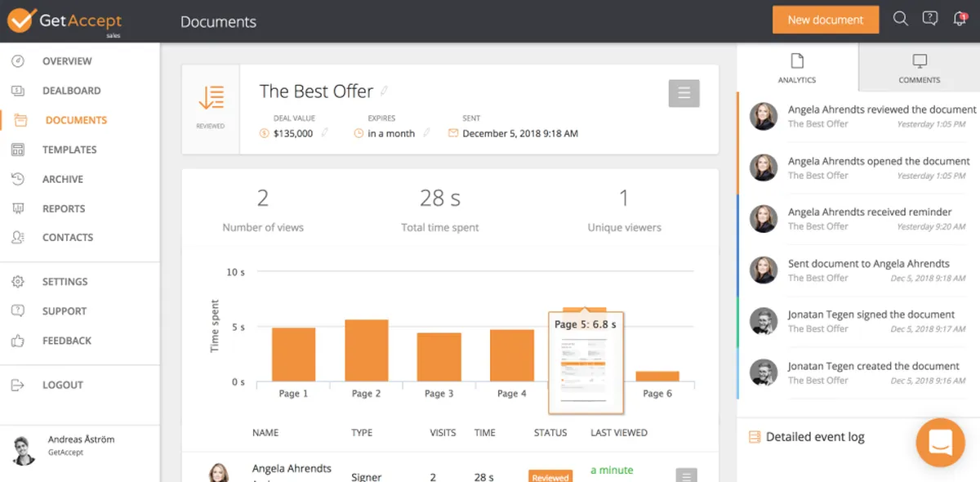This screenshot has width=980, height=482.
Task: Click the Templates sidebar icon
Action: (x=18, y=150)
